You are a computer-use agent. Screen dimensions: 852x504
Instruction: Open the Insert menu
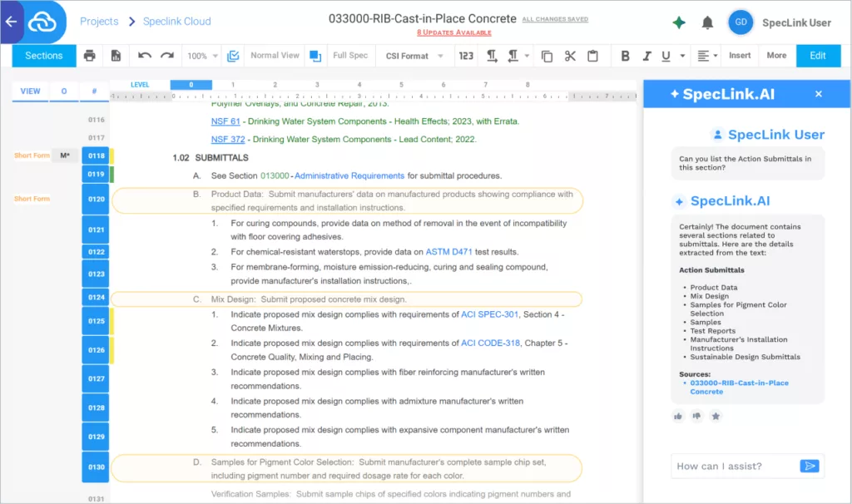740,56
